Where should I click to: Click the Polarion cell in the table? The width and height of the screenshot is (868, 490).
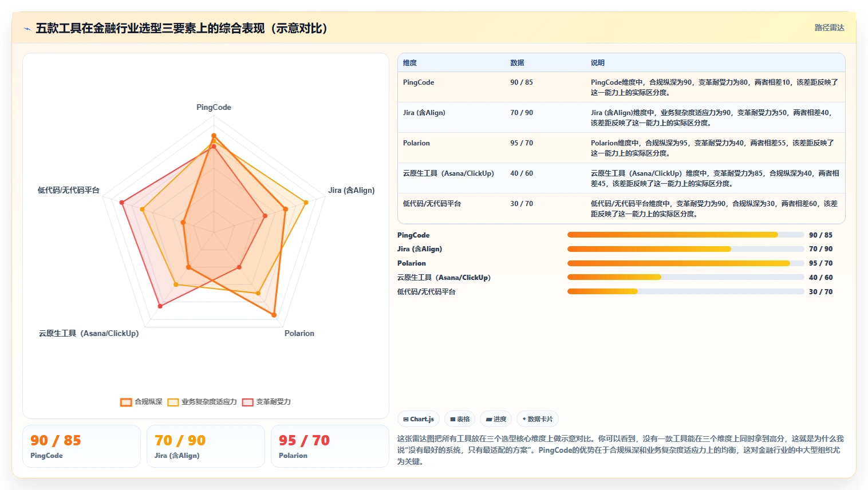(x=416, y=143)
